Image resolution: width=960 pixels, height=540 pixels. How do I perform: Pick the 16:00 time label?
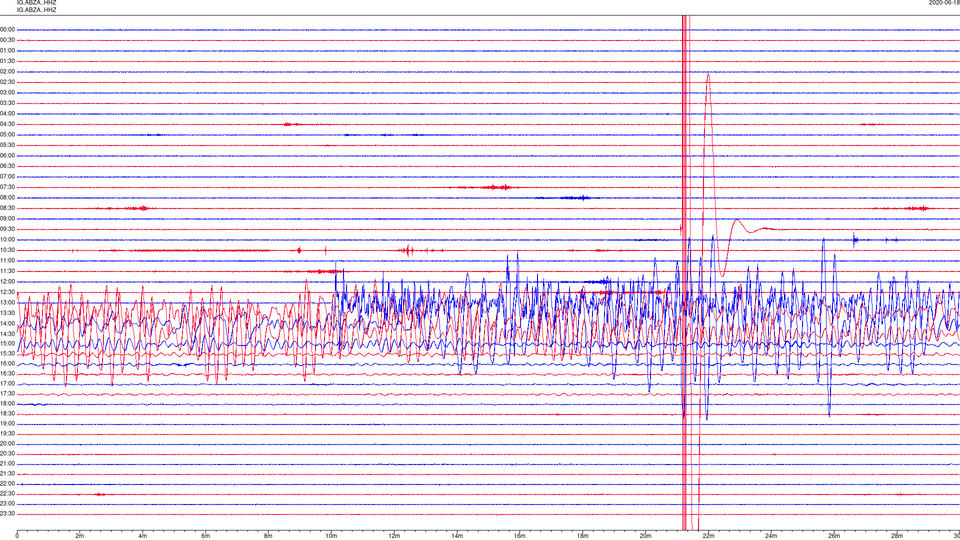7,364
